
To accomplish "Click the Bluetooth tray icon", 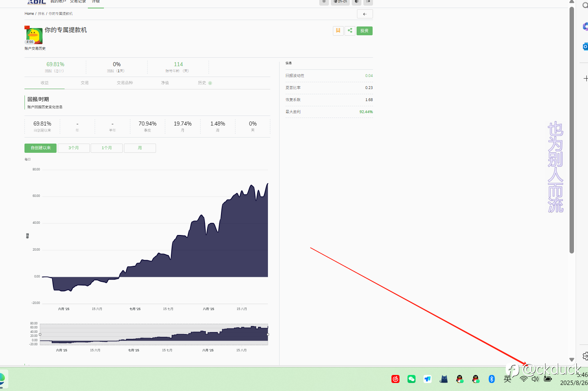I will (492, 379).
